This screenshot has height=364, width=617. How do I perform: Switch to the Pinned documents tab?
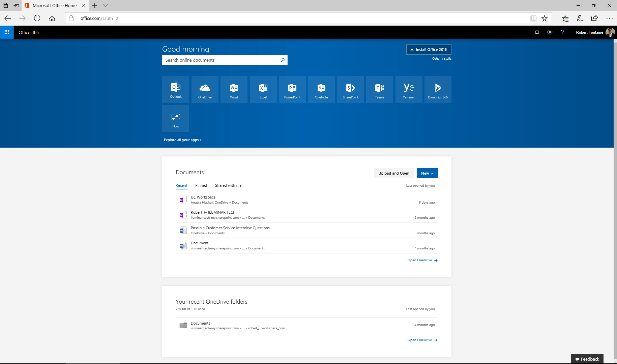[201, 185]
